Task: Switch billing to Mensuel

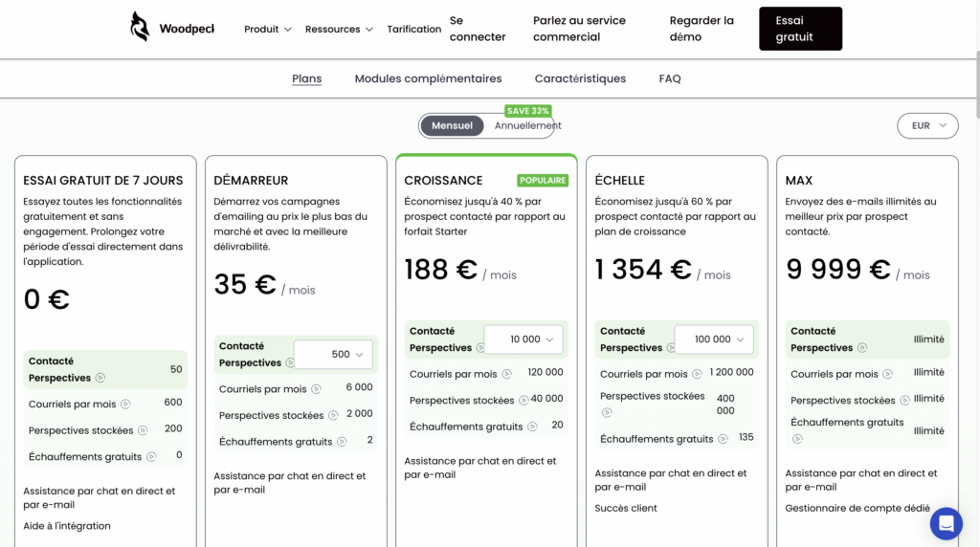Action: pyautogui.click(x=452, y=126)
